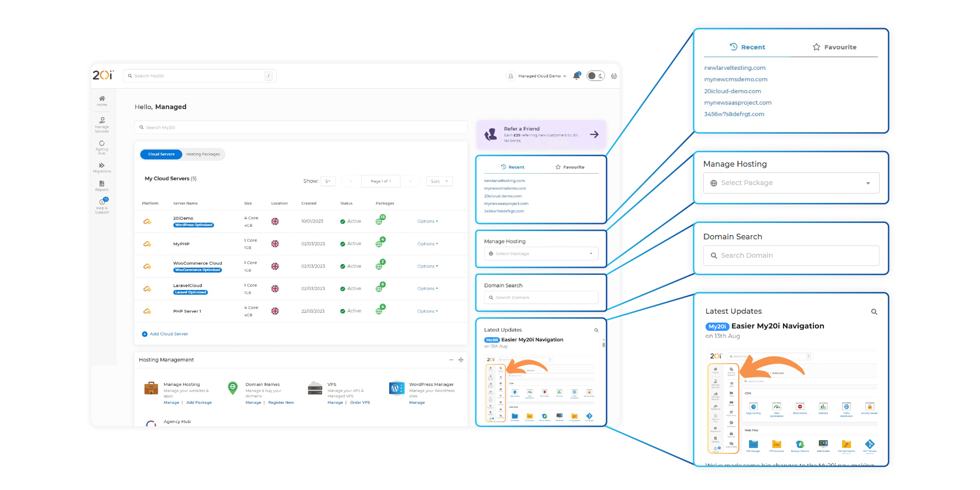980x490 pixels.
Task: Click Manage under WordPress Manager
Action: click(x=417, y=403)
